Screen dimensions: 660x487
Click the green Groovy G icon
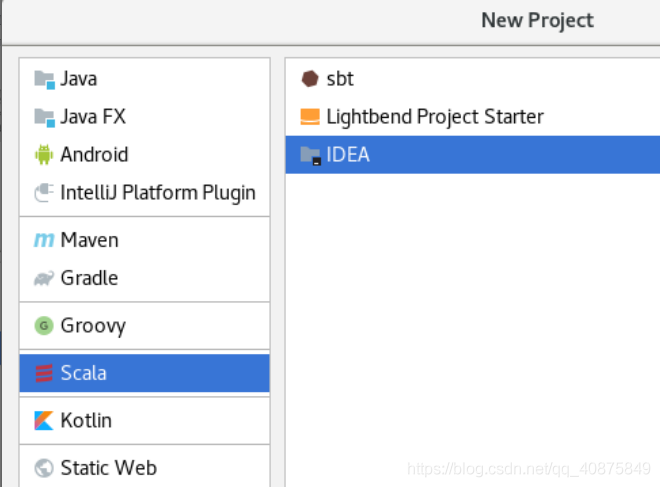[x=44, y=326]
